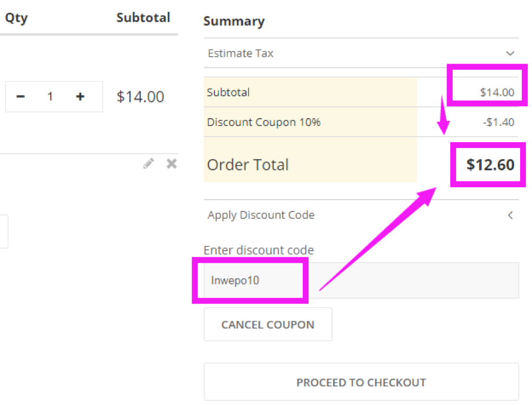The width and height of the screenshot is (532, 406).
Task: Edit the cart item using the pencil icon
Action: tap(149, 164)
